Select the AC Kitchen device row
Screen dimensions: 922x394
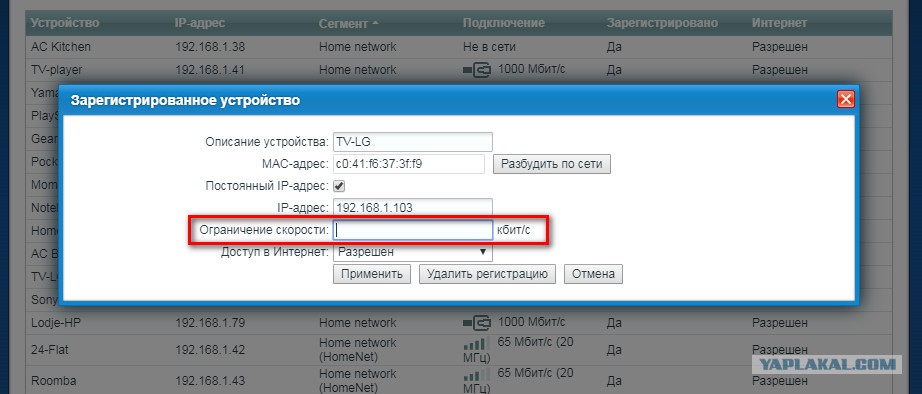tap(459, 46)
